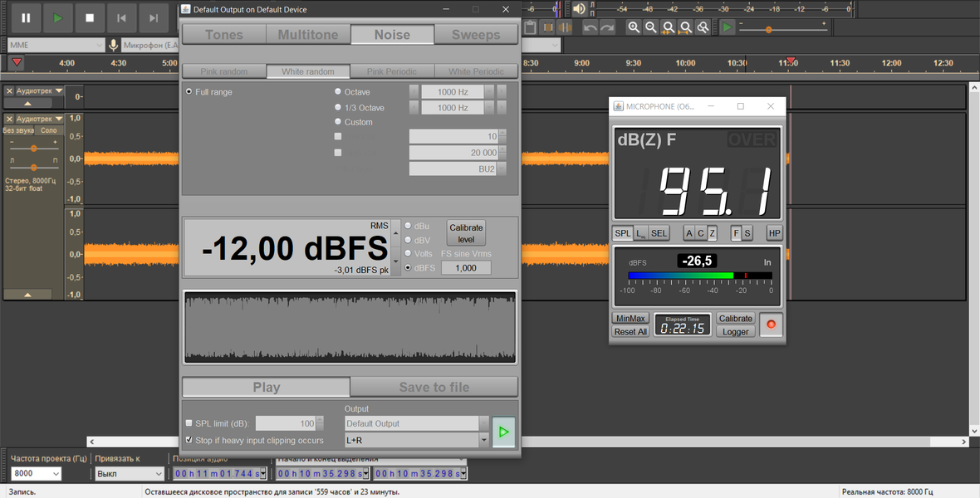
Task: Select the Pink random noise tab
Action: [223, 71]
